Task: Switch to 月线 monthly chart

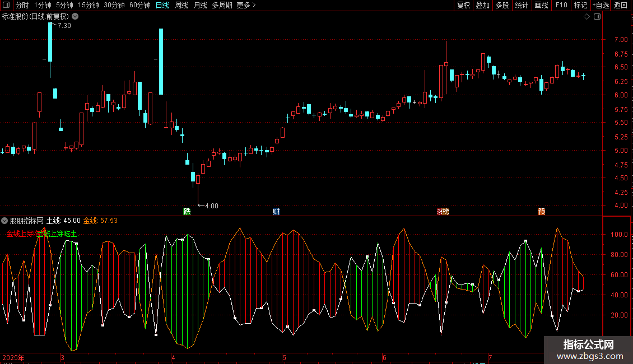Action: [200, 5]
